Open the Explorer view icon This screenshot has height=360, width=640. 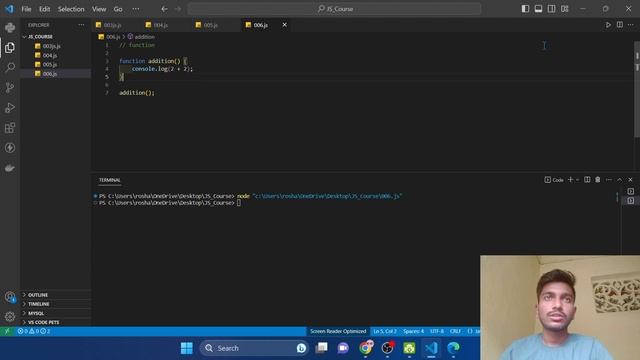pos(10,48)
